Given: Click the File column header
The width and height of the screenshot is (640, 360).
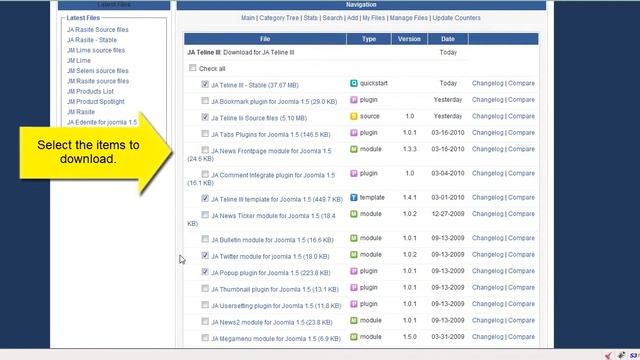Looking at the screenshot, I should coord(265,39).
